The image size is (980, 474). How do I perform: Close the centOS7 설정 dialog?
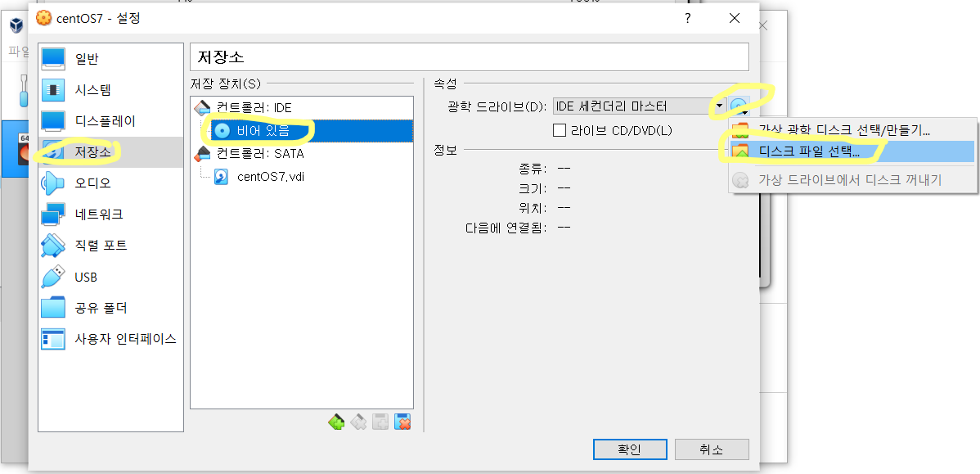(x=735, y=19)
